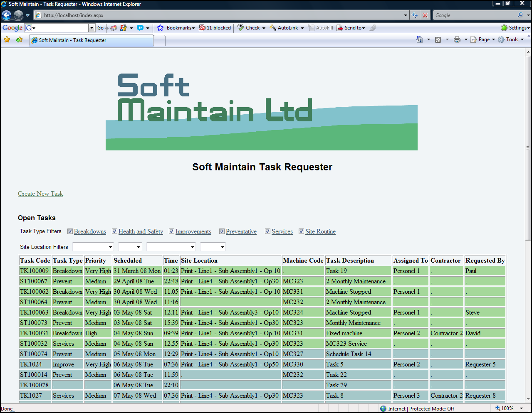Click the Tools gear menu
Image resolution: width=532 pixels, height=413 pixels.
click(511, 39)
